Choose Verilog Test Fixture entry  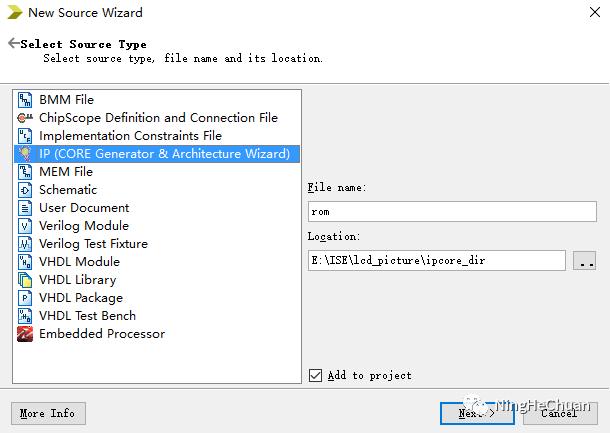(x=93, y=244)
